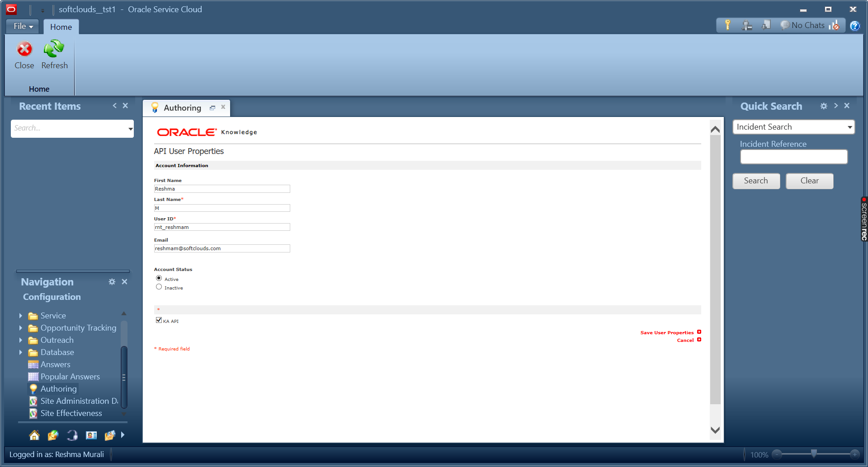Select the Inactive account status radio button
The width and height of the screenshot is (868, 467).
[159, 287]
